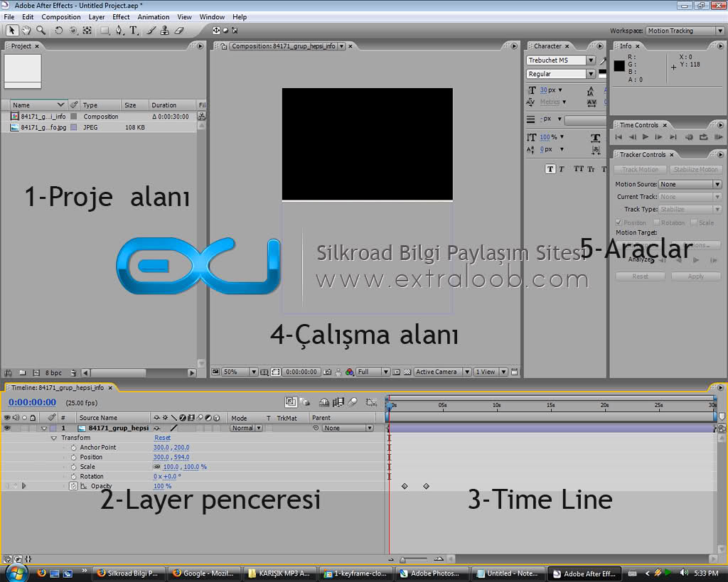728x582 pixels.
Task: Click the Info panel black color swatch
Action: [x=619, y=65]
